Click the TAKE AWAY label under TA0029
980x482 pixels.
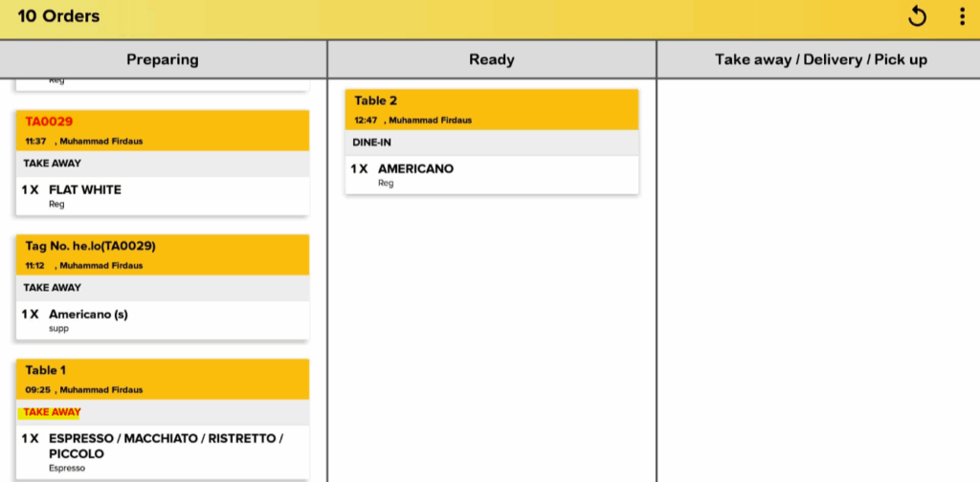pos(53,164)
